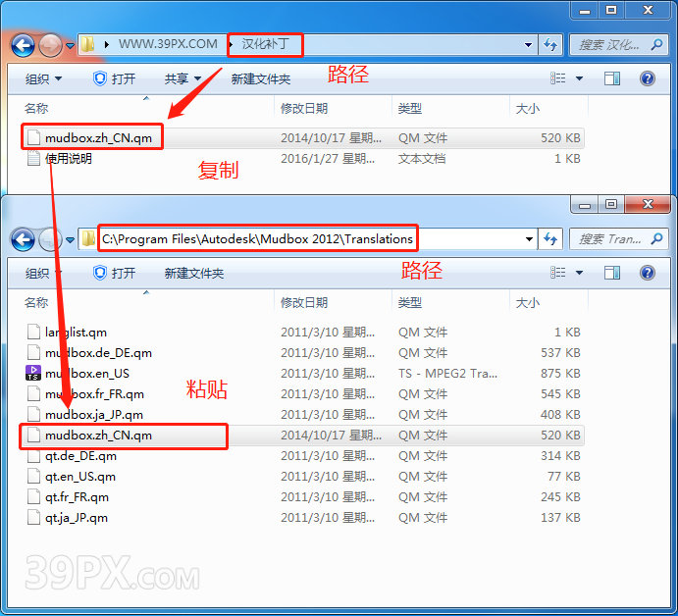Click the 使用说明 text document icon
This screenshot has width=678, height=616.
coord(33,159)
